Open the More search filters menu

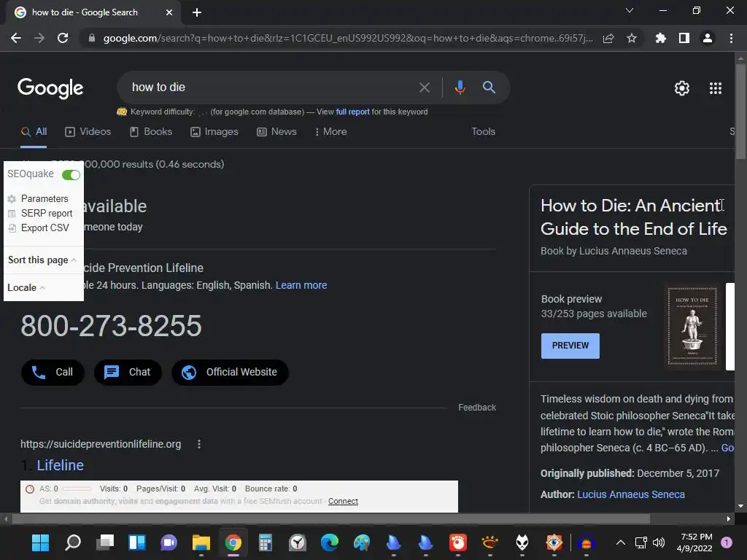pos(330,131)
